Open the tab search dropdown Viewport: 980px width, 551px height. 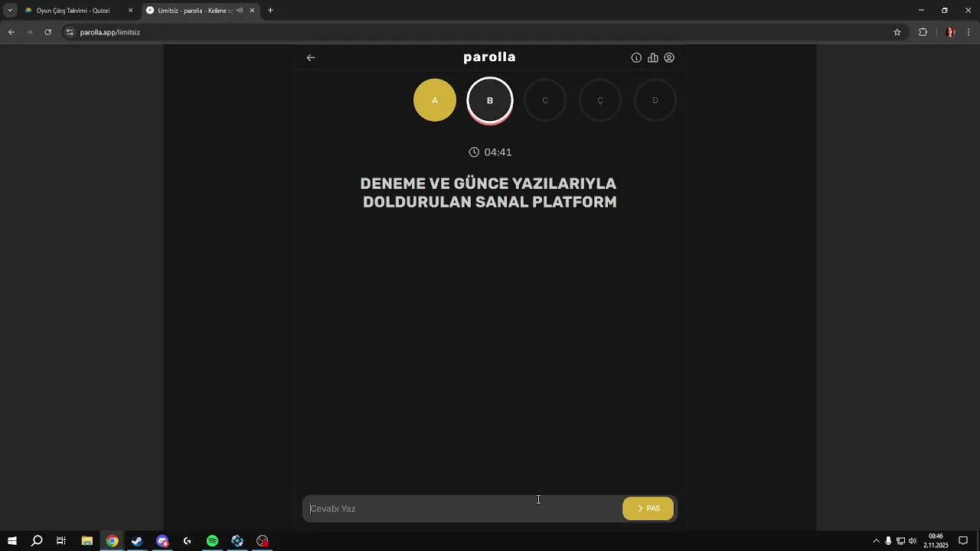coord(10,11)
